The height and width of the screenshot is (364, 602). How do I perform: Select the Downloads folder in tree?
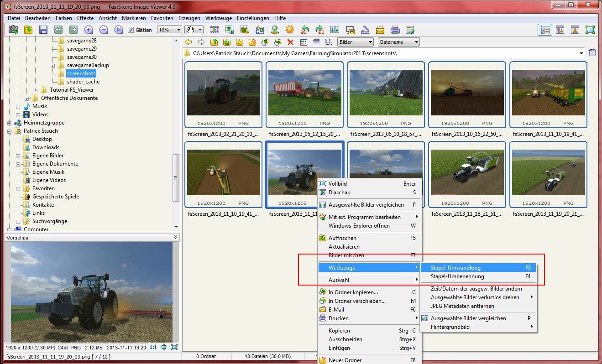46,147
